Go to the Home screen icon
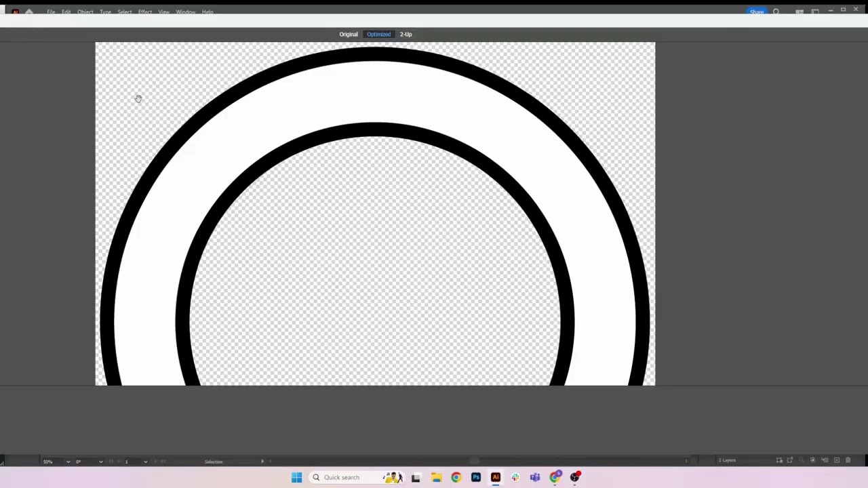 (x=29, y=12)
